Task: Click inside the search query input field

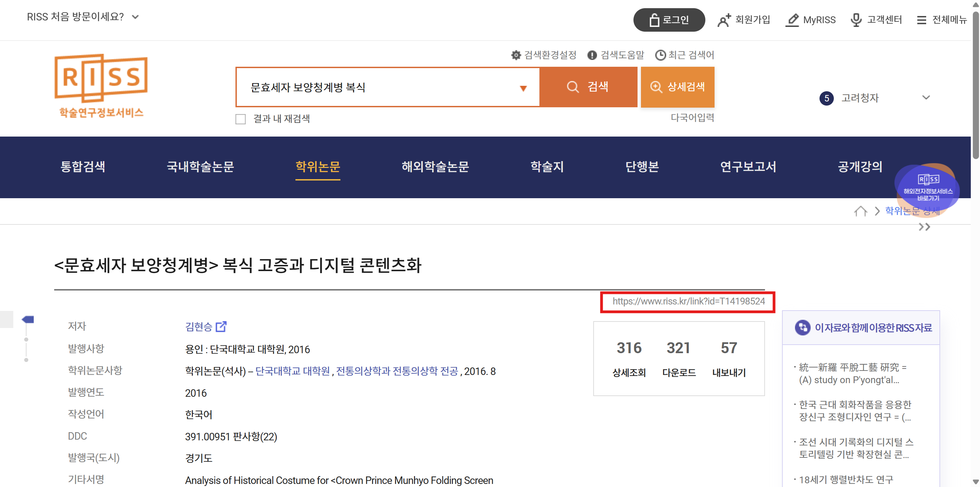Action: click(x=380, y=88)
